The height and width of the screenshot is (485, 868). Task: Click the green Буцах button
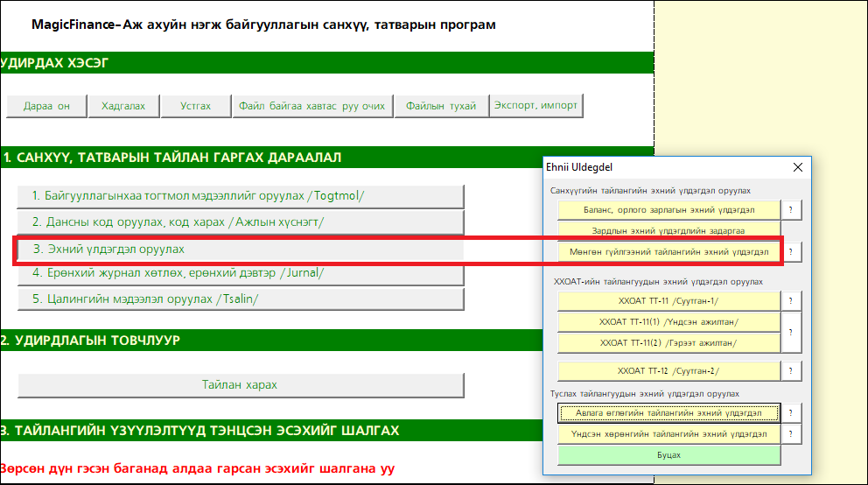(x=668, y=455)
